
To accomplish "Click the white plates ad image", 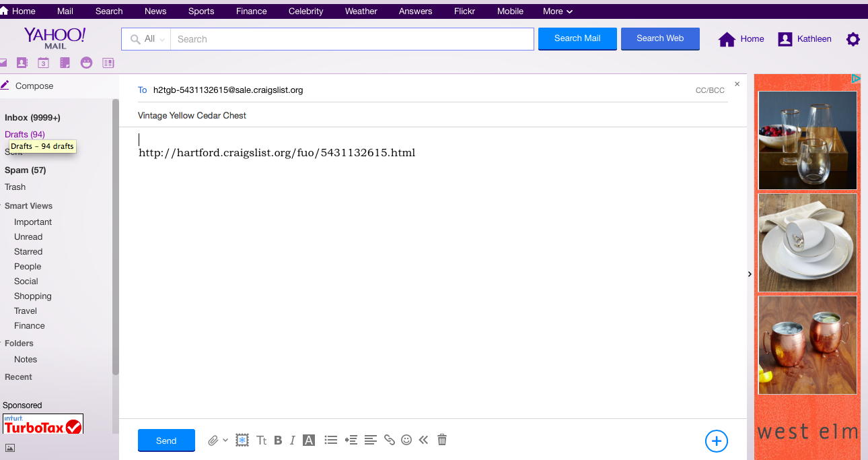I will [807, 242].
